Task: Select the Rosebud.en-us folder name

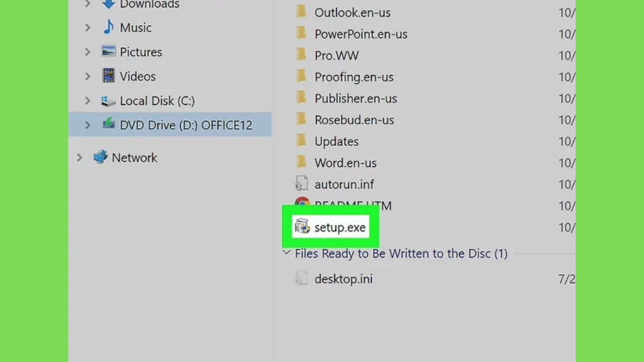Action: (354, 120)
